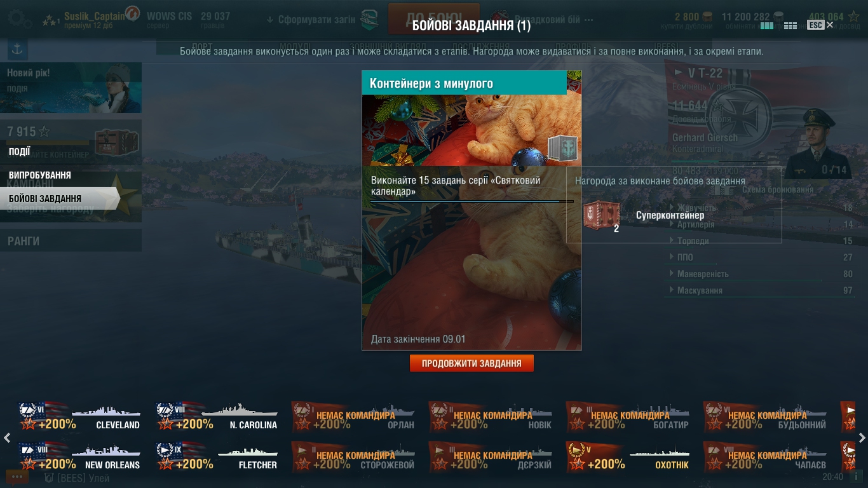The width and height of the screenshot is (868, 488).
Task: Open the Новий рік event banner
Action: [x=71, y=88]
